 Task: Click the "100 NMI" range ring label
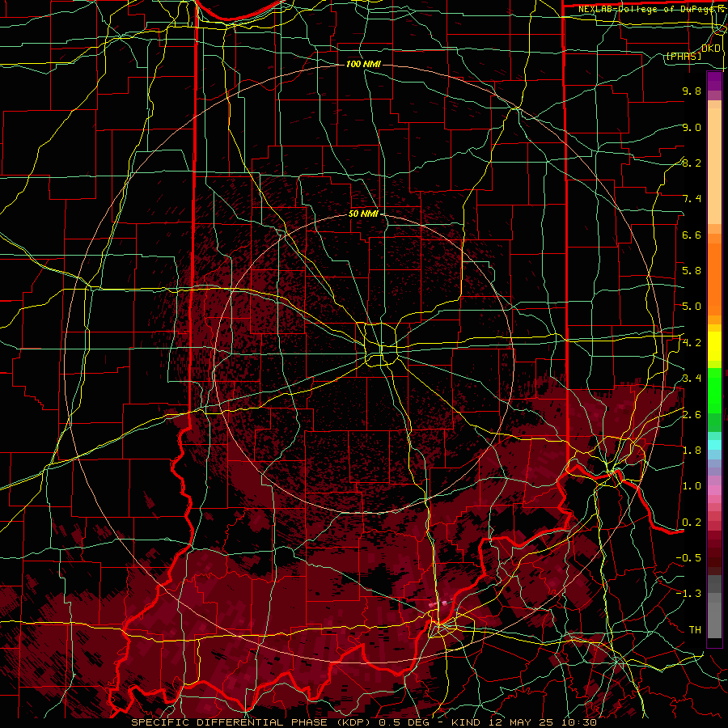point(363,64)
